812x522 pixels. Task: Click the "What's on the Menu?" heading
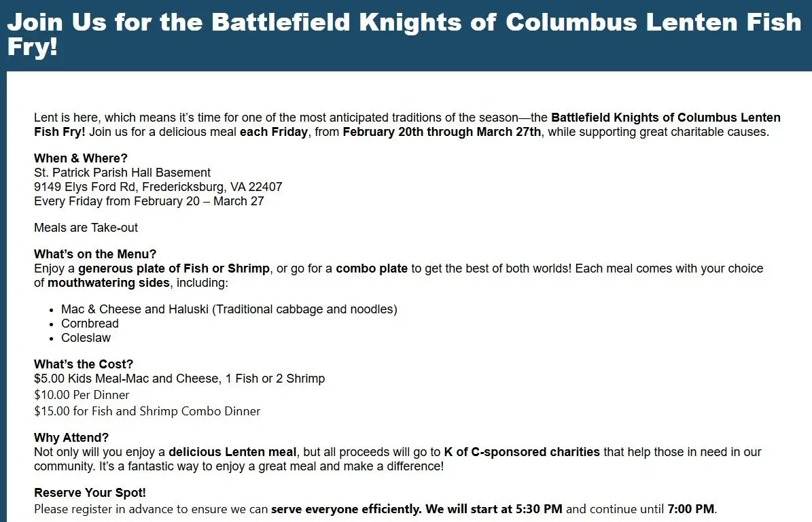[95, 254]
